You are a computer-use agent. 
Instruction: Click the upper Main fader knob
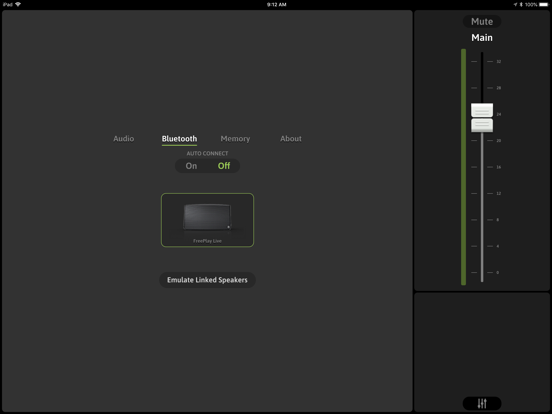[x=482, y=110]
